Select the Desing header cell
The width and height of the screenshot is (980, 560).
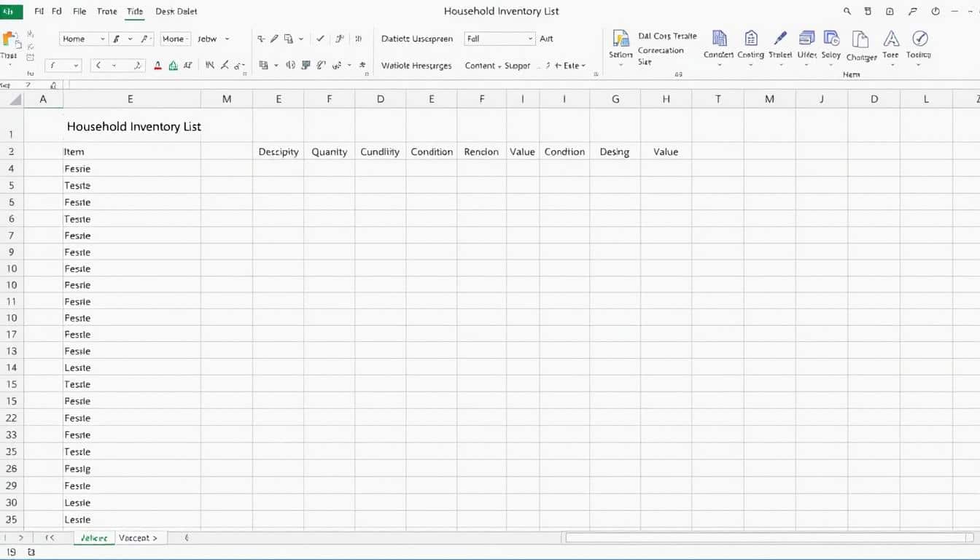[x=615, y=152]
